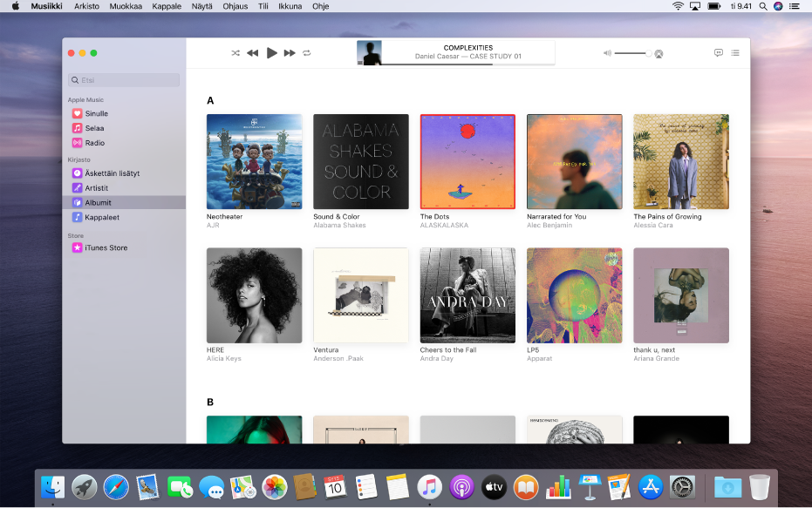Open the Spotlight search menu

tap(761, 5)
